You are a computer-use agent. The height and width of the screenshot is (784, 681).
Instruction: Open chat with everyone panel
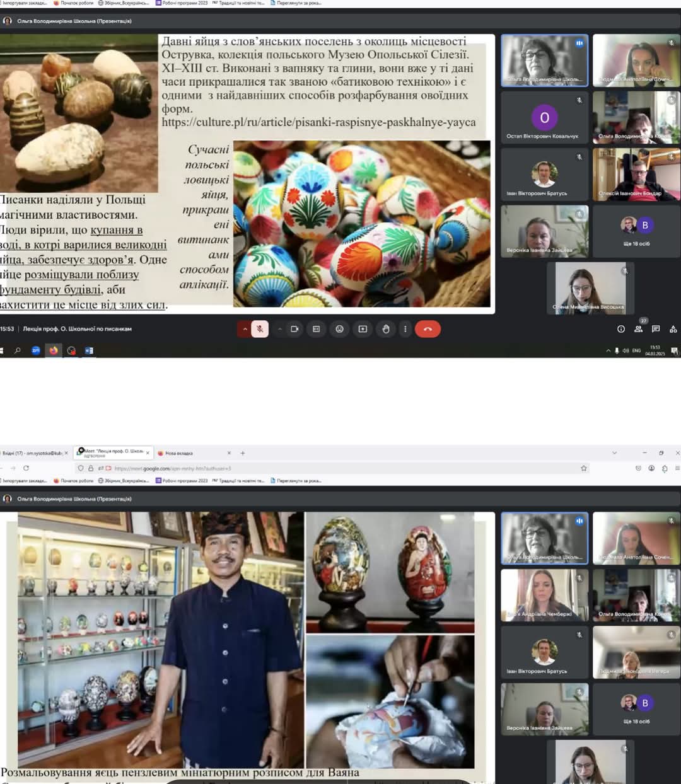pos(656,329)
